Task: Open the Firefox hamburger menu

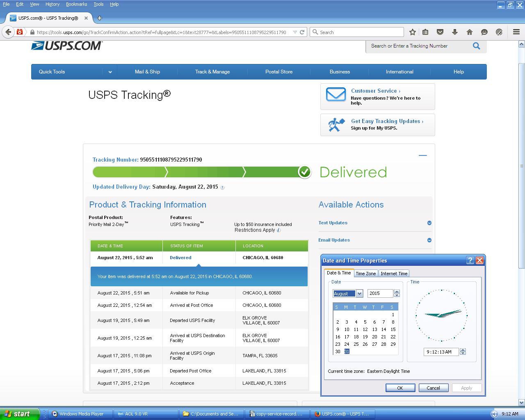Action: (x=516, y=32)
